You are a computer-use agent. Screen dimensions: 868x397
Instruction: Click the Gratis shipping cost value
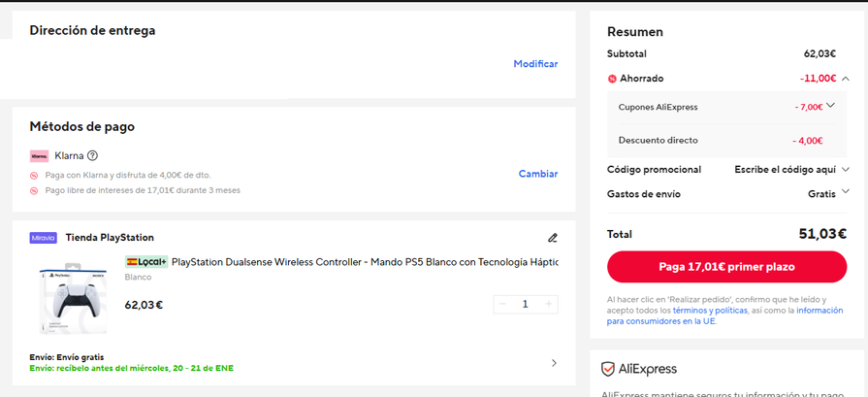tap(822, 194)
